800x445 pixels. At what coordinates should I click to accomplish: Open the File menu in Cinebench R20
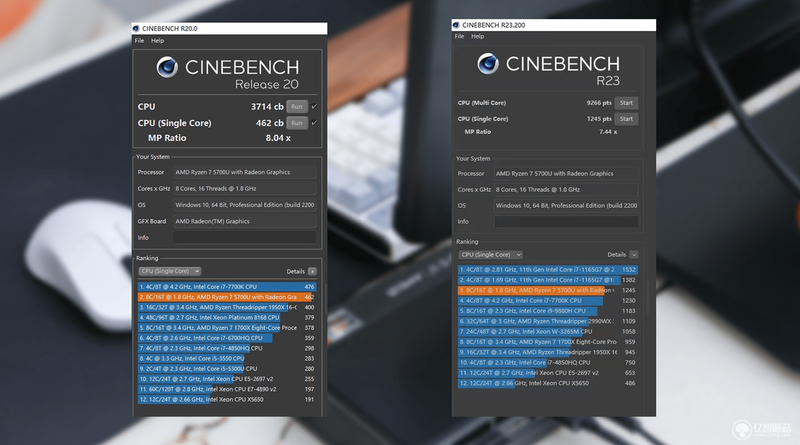(x=139, y=40)
